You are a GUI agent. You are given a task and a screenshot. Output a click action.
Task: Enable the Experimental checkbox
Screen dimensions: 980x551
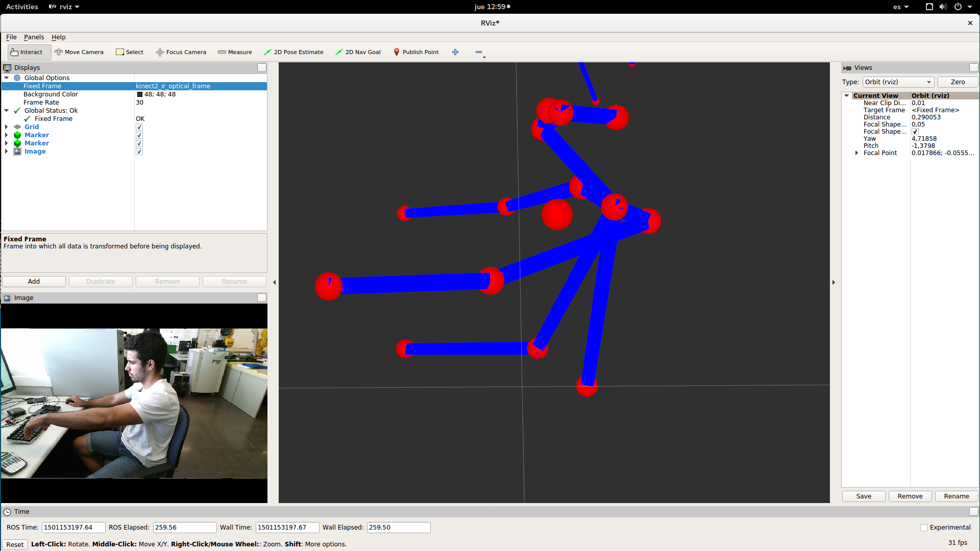click(924, 528)
